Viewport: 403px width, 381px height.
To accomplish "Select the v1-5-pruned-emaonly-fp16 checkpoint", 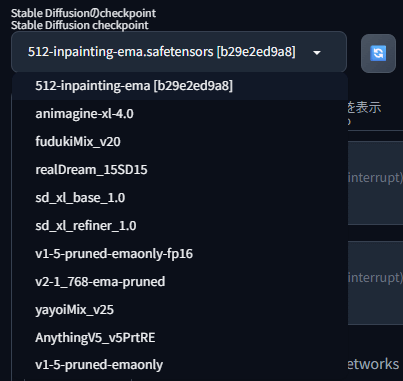I will [x=180, y=254].
